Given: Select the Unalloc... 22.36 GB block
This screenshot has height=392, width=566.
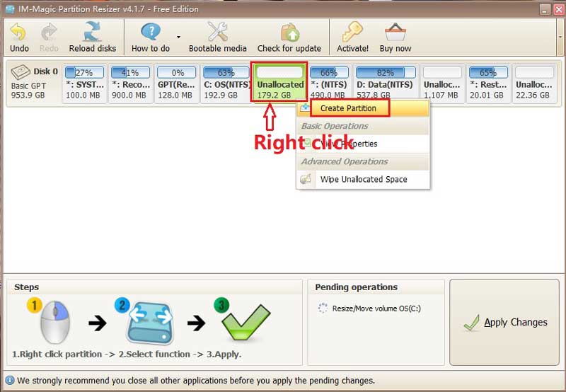Looking at the screenshot, I should click(x=534, y=83).
